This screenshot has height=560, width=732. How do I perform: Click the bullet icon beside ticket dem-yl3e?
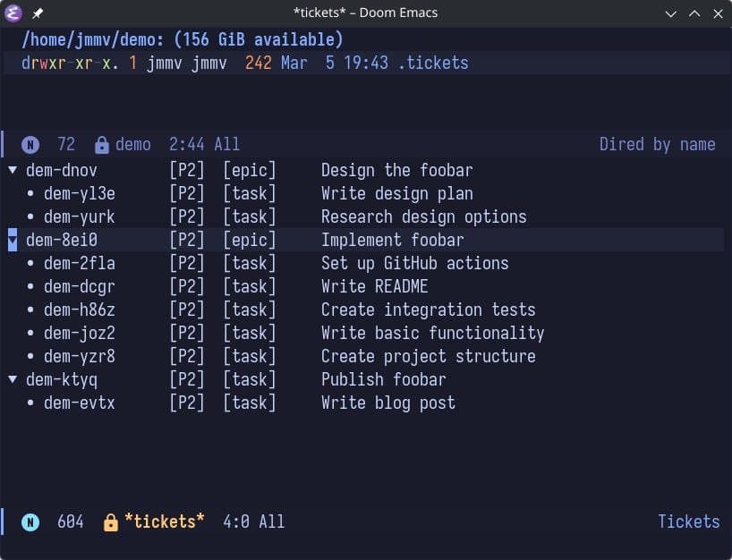tap(30, 193)
